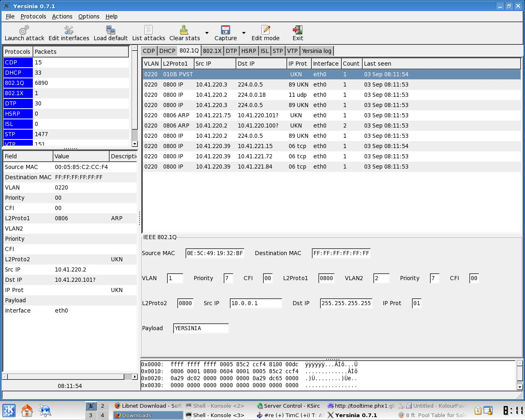Click the Count column header
Image resolution: width=525 pixels, height=420 pixels.
pos(351,64)
